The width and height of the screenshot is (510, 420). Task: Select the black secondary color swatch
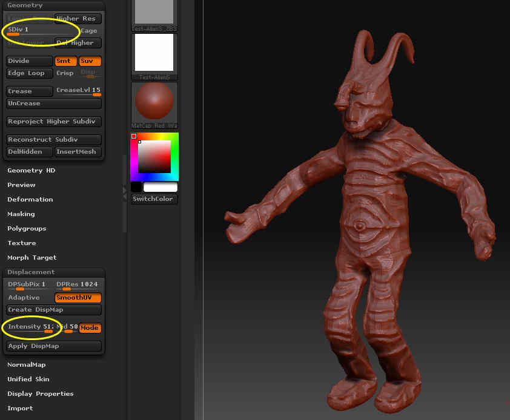[136, 187]
